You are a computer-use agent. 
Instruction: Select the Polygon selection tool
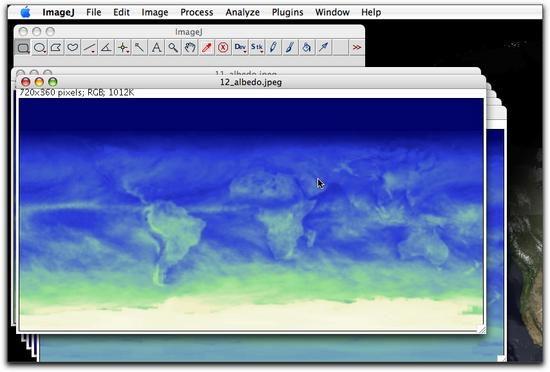click(56, 47)
